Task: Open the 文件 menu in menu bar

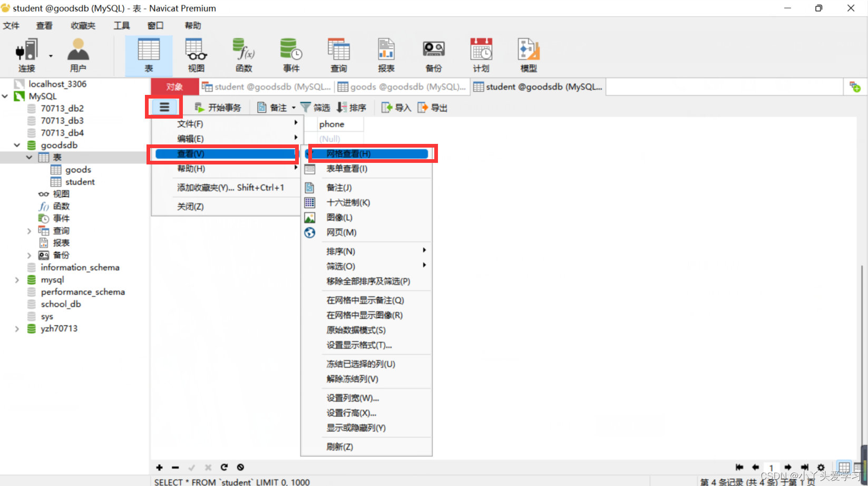Action: tap(11, 25)
